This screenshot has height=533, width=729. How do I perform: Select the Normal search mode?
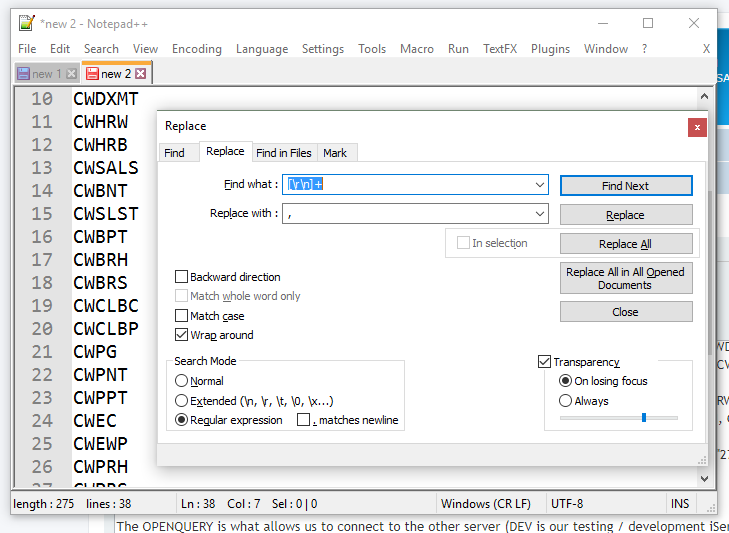pos(182,381)
